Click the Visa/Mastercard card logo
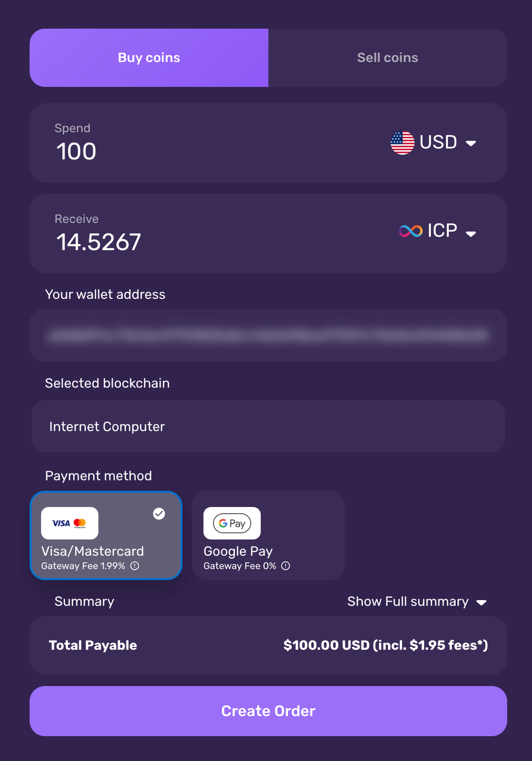532x761 pixels. (70, 523)
